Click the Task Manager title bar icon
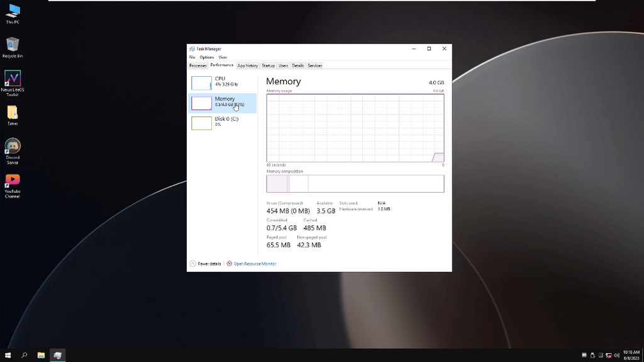The height and width of the screenshot is (362, 644). [x=192, y=48]
